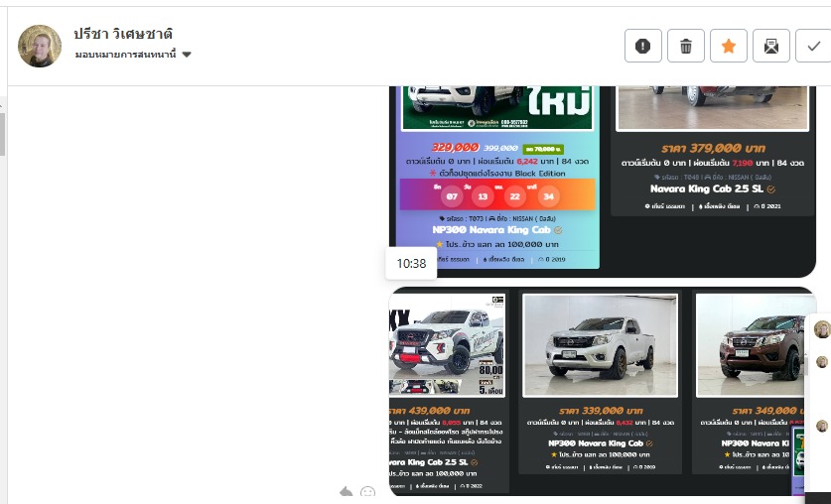
Task: Open the silver Navara truck photo
Action: [600, 345]
